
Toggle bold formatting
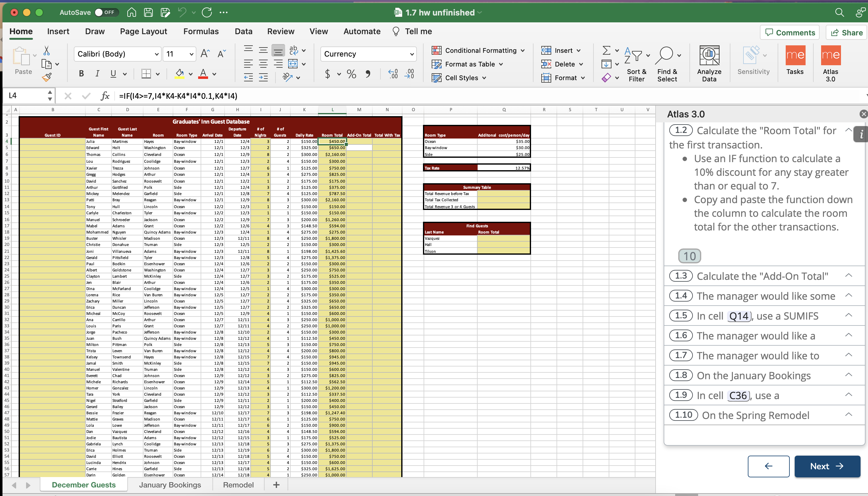point(81,74)
